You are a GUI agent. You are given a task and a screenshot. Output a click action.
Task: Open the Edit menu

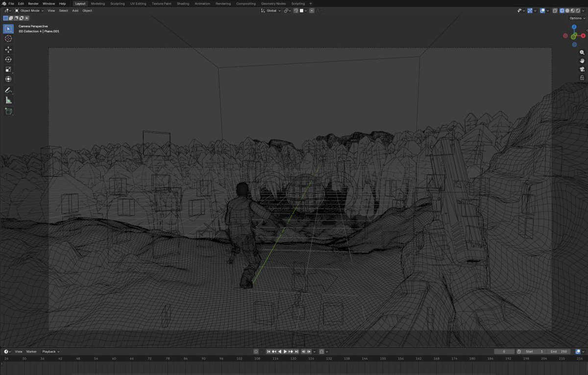(21, 3)
